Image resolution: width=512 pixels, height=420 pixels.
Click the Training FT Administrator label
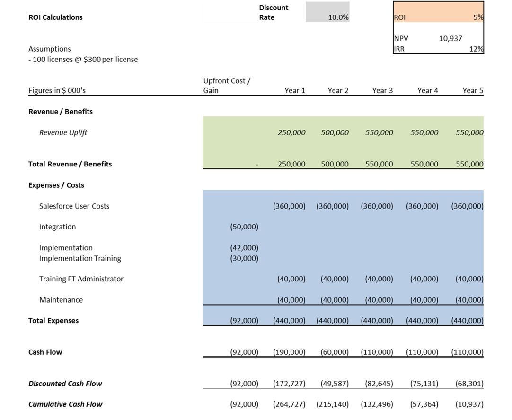coord(81,279)
